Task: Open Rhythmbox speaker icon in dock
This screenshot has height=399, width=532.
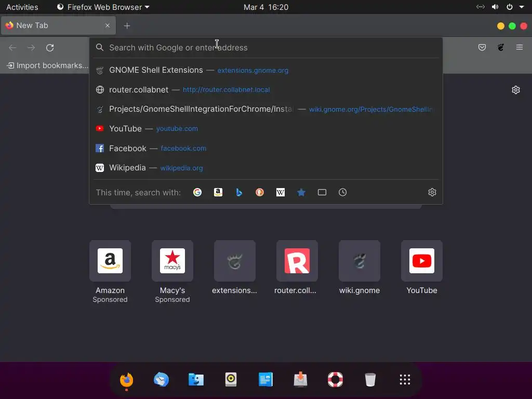Action: pyautogui.click(x=231, y=380)
